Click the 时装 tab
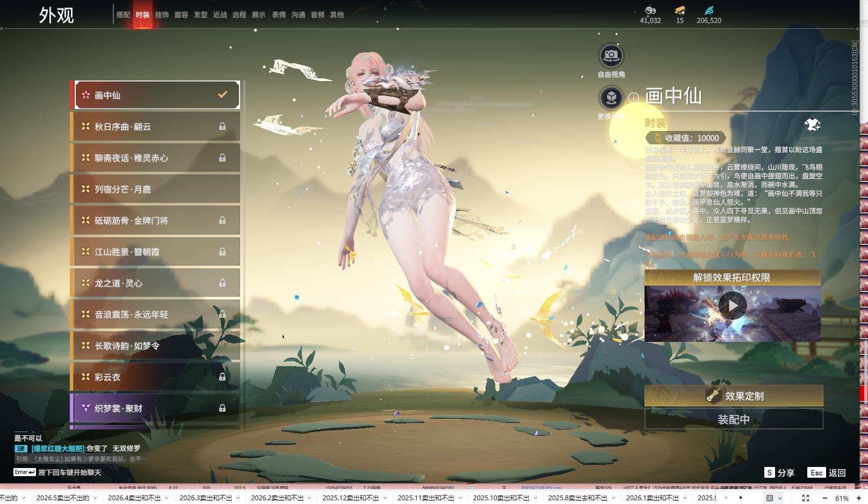The width and height of the screenshot is (868, 504). click(x=142, y=14)
